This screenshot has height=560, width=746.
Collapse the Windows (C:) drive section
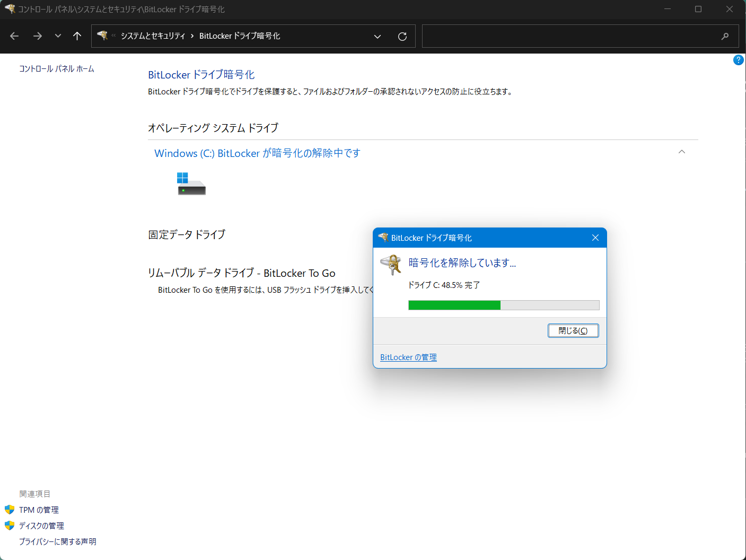(x=682, y=152)
